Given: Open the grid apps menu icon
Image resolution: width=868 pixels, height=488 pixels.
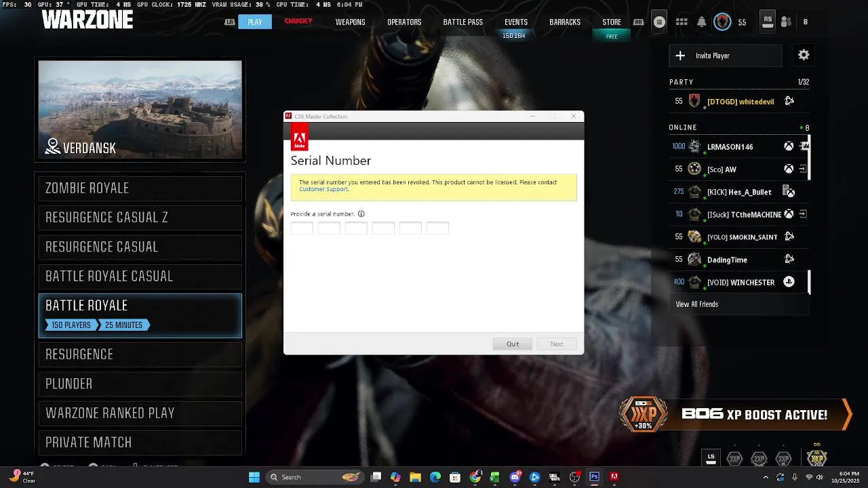Looking at the screenshot, I should pos(682,22).
